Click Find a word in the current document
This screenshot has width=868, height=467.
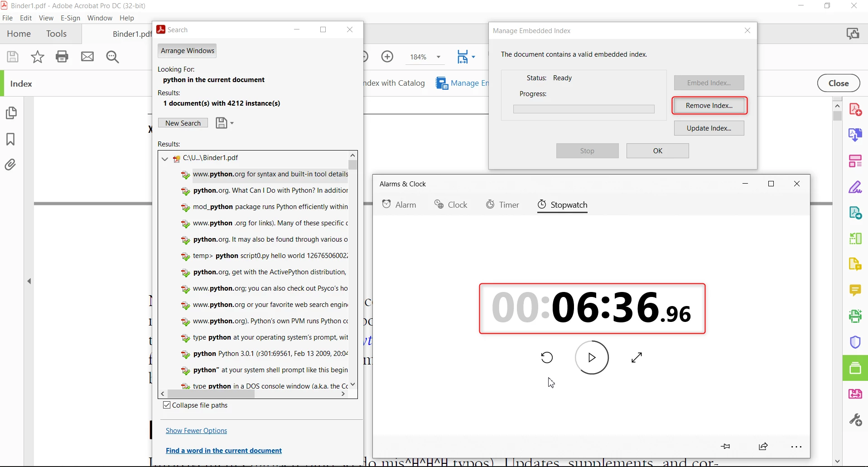224,451
